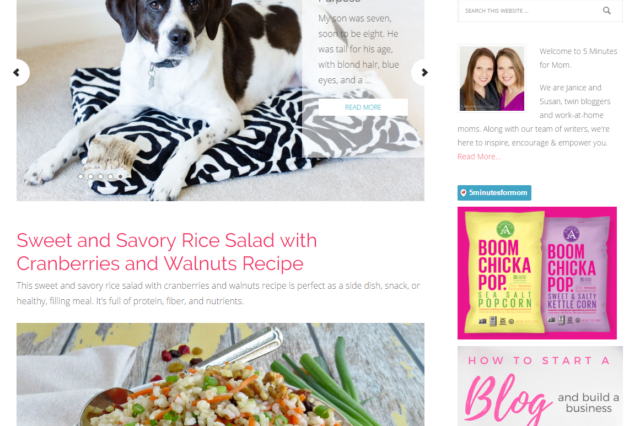Open the 5minutesformom Instagram badge
This screenshot has width=640, height=426.
[494, 193]
